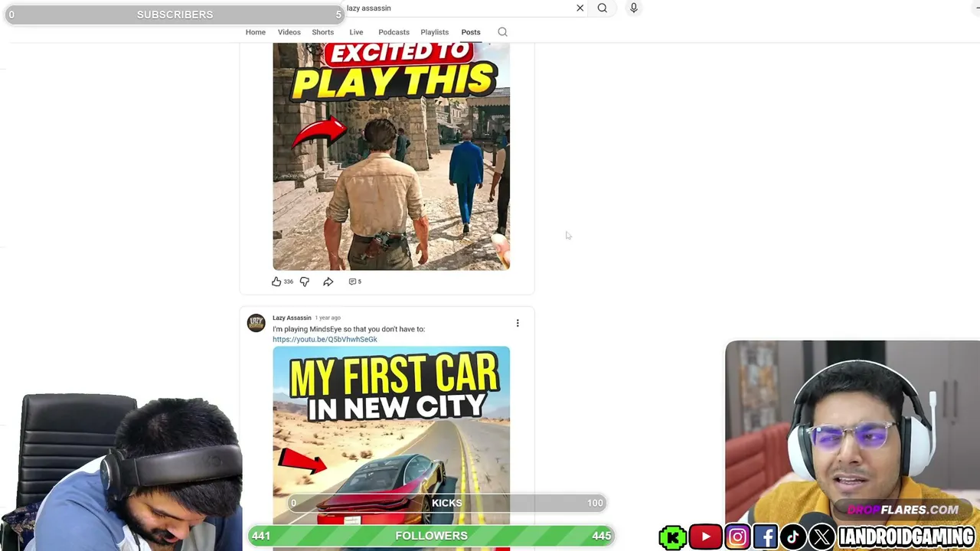This screenshot has height=551, width=980.
Task: Follow the youtu.be/Q5bVhwhSeGk link
Action: 325,339
